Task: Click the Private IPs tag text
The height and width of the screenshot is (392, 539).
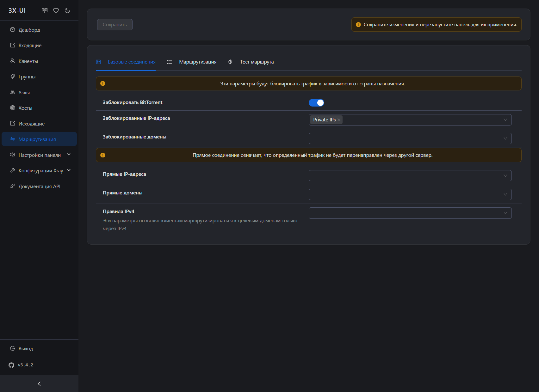Action: pos(325,120)
